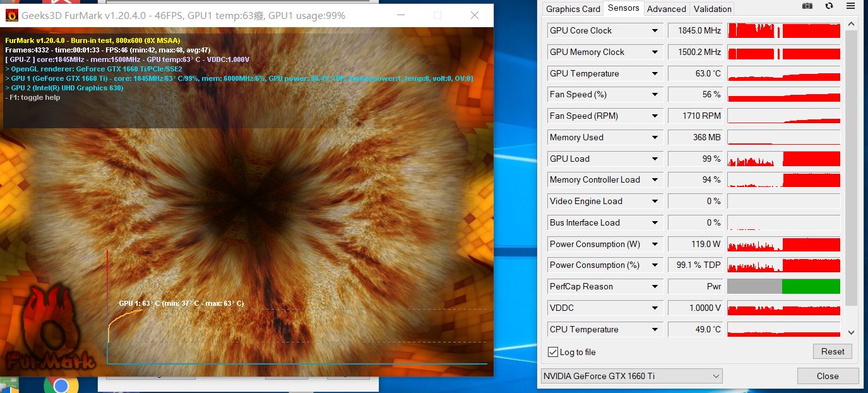This screenshot has width=868, height=393.
Task: Open the Fan Speed (RPM) dropdown
Action: [x=655, y=116]
